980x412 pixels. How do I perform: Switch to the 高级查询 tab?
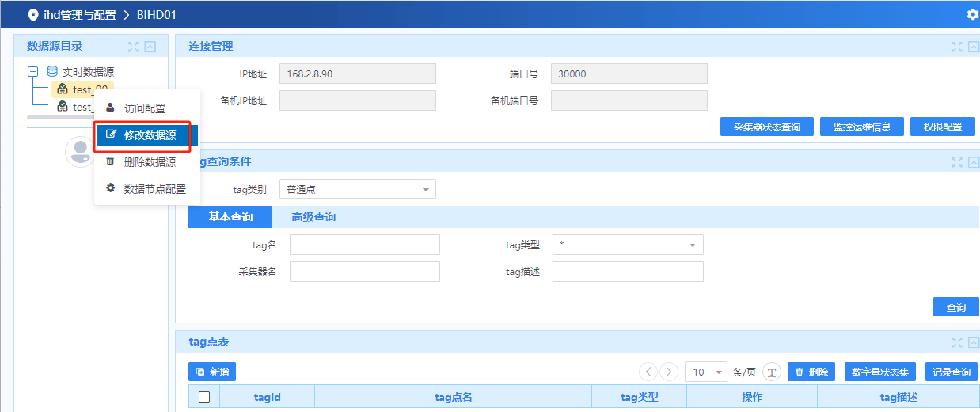click(313, 217)
